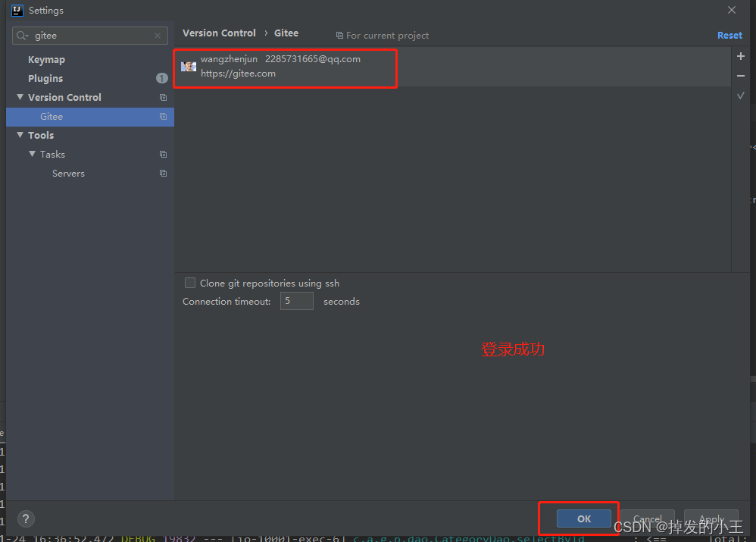Click the search magnifier icon in search box

(x=22, y=36)
